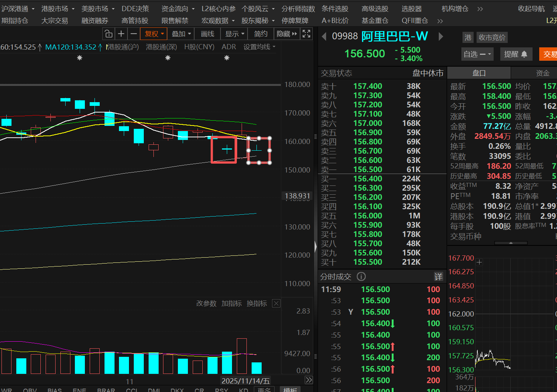Toggle 简约 simple mode

(261, 34)
